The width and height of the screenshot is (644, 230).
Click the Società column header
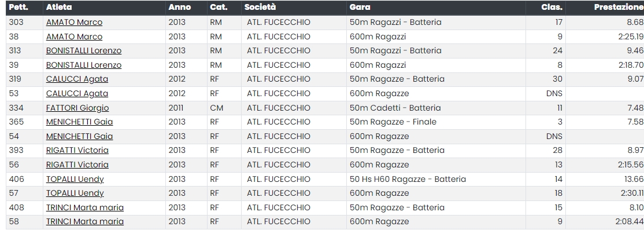point(260,7)
